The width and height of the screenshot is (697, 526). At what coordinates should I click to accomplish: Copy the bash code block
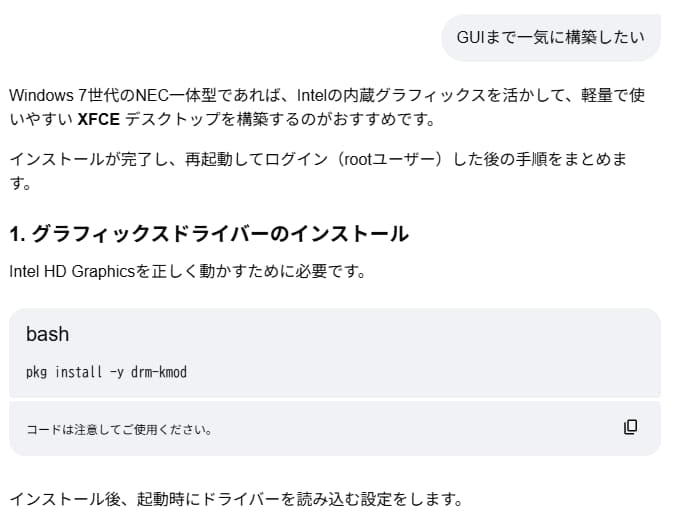630,427
